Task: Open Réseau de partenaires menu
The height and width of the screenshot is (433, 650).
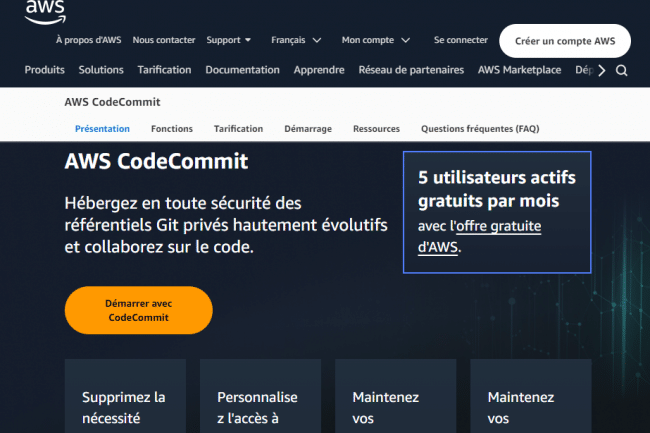Action: 411,70
